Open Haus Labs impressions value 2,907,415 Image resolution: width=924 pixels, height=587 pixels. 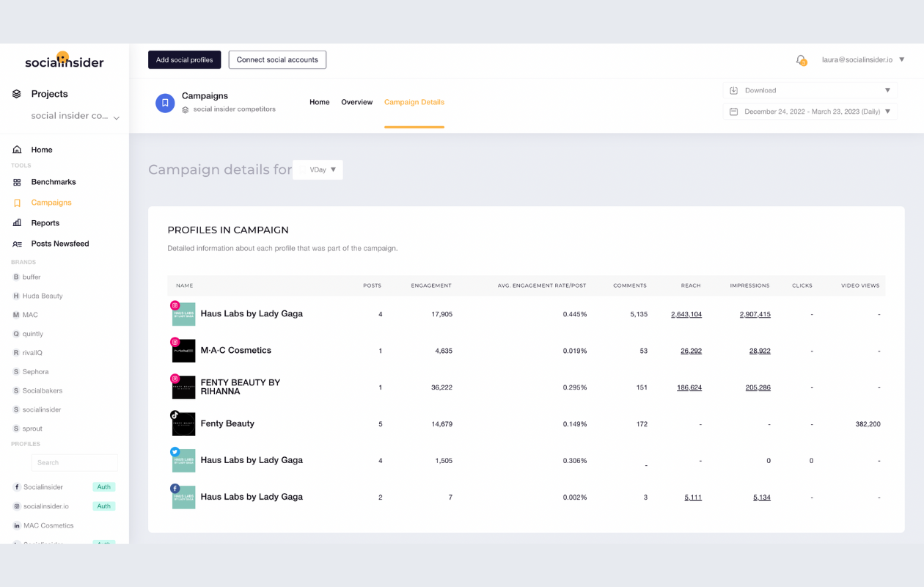(x=755, y=314)
